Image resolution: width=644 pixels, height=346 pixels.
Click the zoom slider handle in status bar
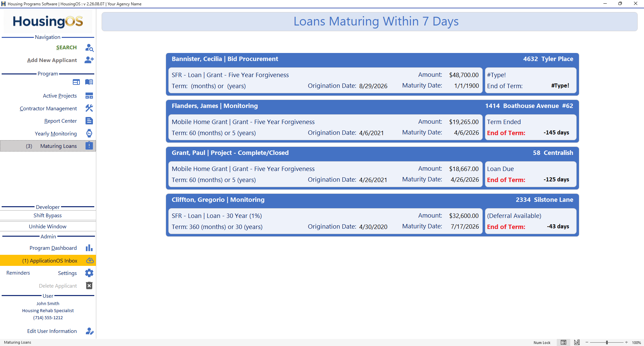(x=607, y=342)
